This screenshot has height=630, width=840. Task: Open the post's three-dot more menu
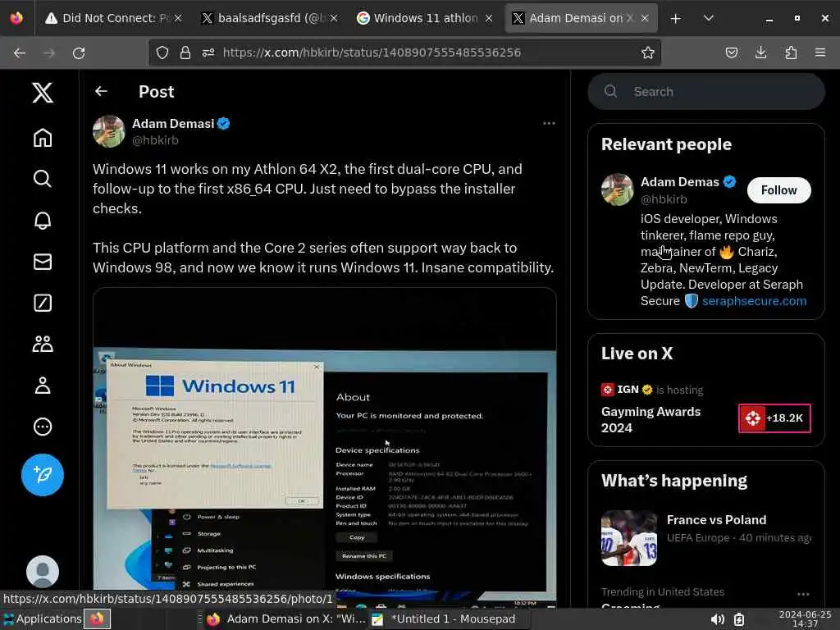tap(549, 123)
